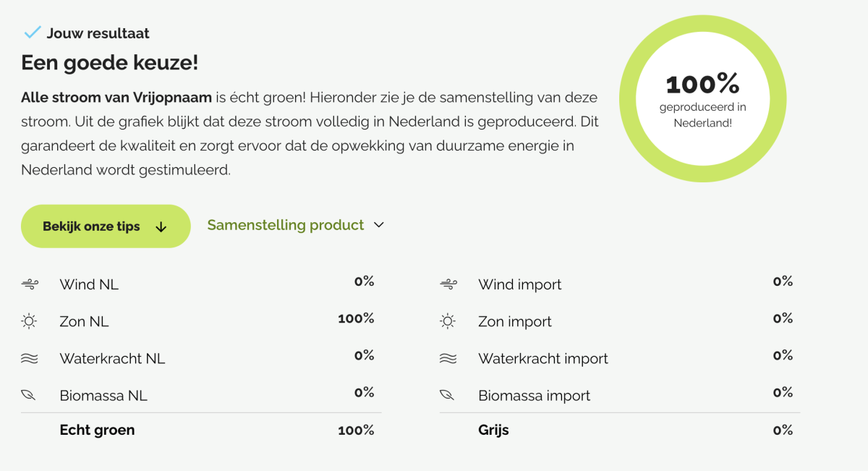Click the sun icon next to Zon NL
The width and height of the screenshot is (868, 471).
30,320
